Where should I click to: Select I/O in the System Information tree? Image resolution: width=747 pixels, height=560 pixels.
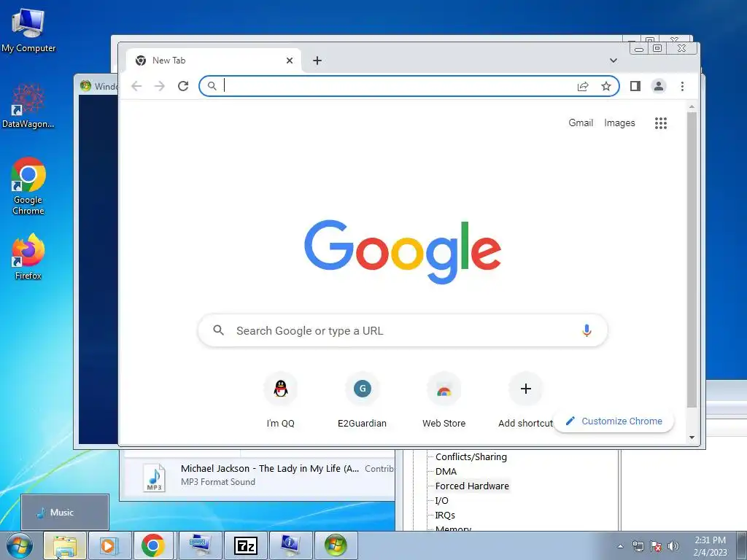(441, 501)
